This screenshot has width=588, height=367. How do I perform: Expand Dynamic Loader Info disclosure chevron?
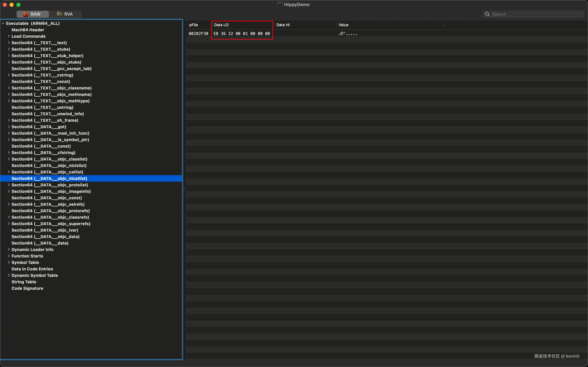click(x=9, y=249)
